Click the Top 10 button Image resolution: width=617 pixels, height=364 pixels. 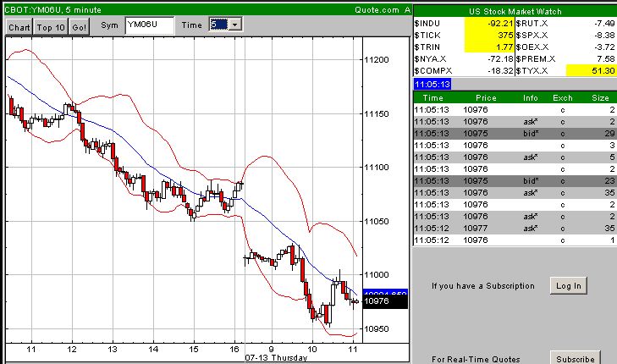tap(51, 27)
